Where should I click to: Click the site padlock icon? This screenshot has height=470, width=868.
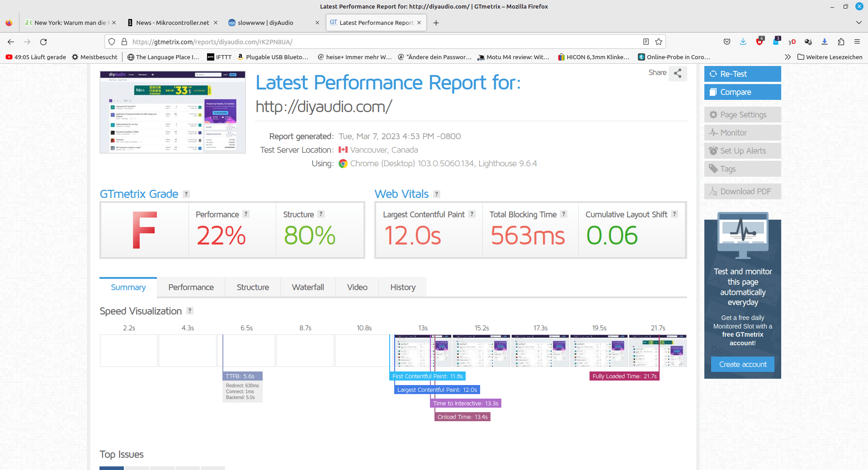124,42
